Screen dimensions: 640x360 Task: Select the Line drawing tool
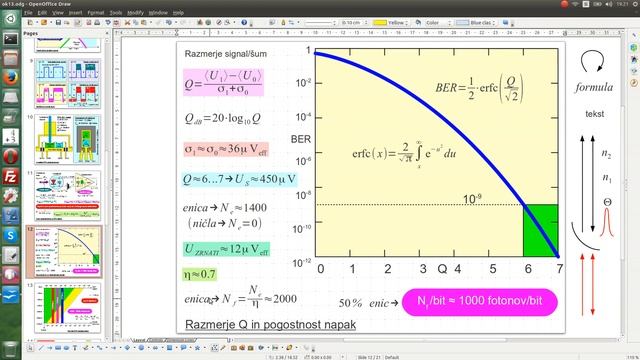point(41,348)
